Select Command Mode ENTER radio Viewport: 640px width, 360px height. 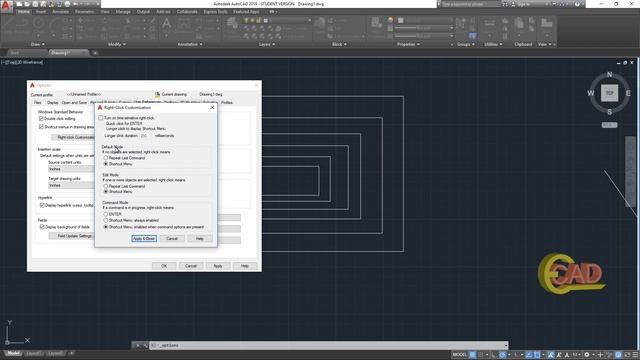106,214
